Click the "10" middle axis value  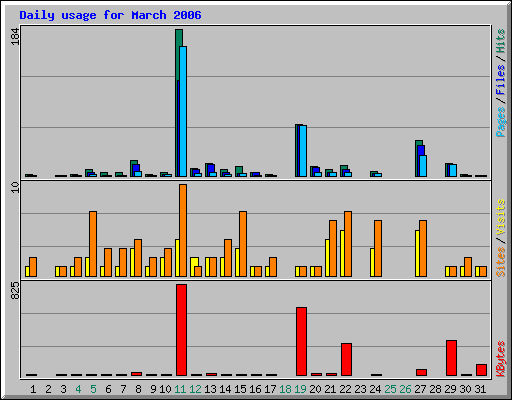(x=15, y=187)
